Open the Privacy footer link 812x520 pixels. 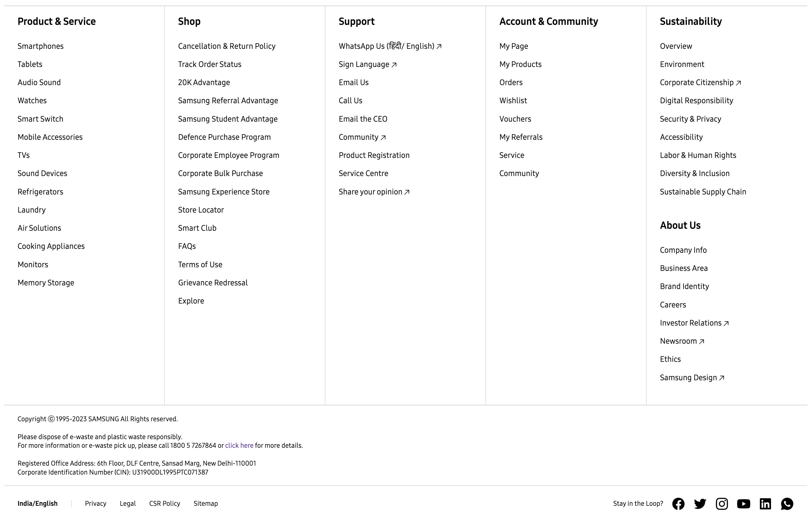click(x=96, y=504)
